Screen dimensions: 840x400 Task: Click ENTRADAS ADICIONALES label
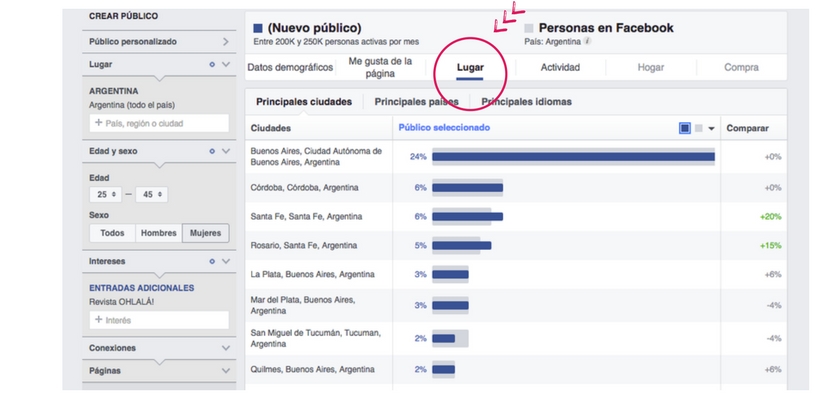point(141,288)
